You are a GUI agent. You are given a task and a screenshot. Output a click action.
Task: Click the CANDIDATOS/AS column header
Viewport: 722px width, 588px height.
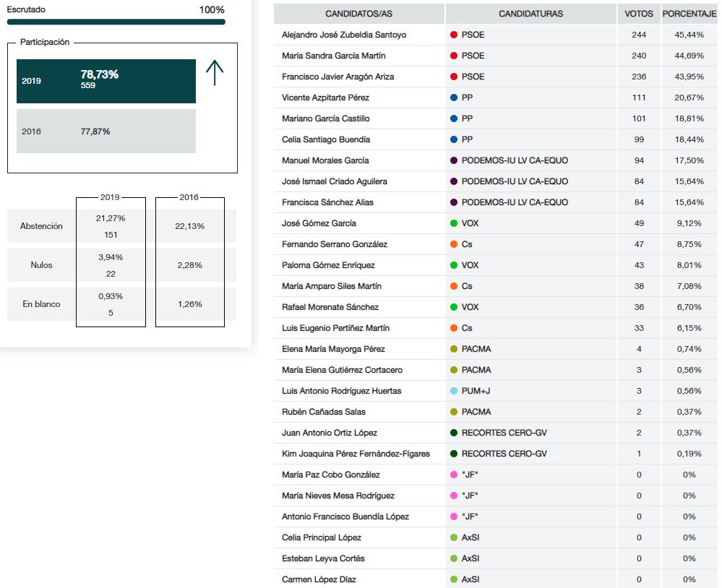(x=359, y=14)
